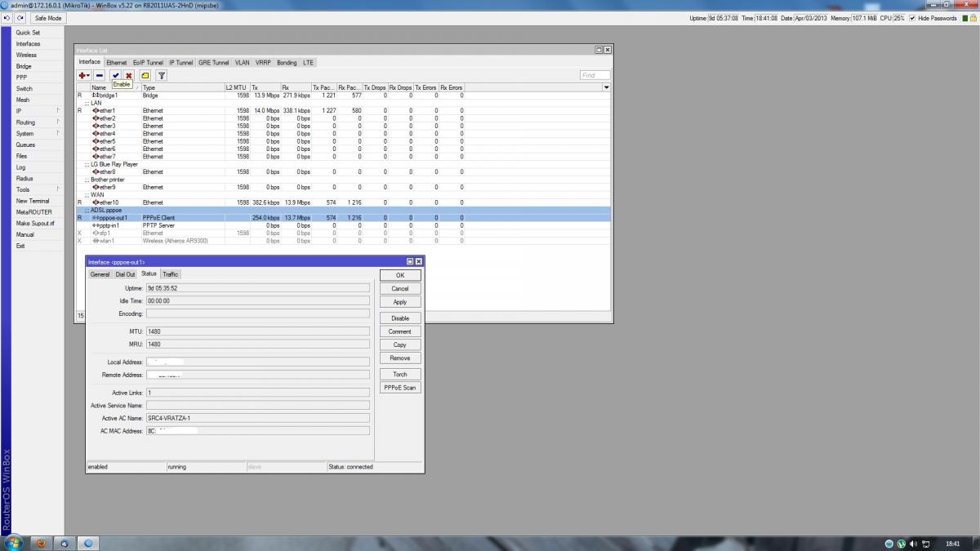Click the Redo arrow in top toolbar

click(x=20, y=18)
